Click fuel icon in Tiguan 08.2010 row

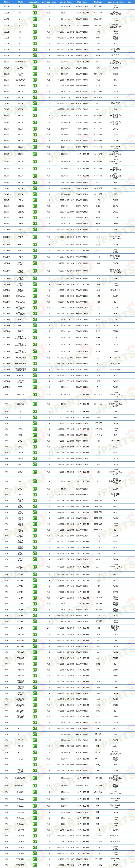tap(35, 812)
